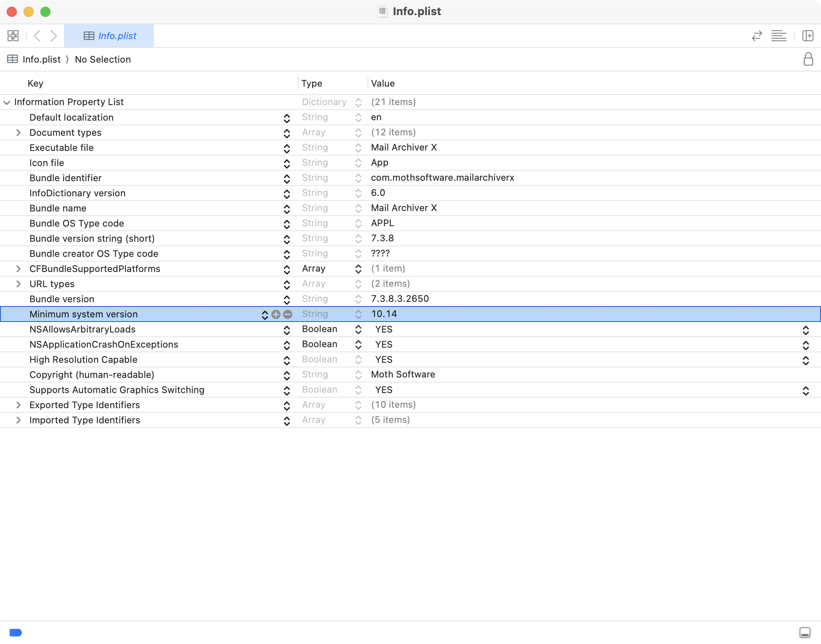Click the swap arrows review icon
The image size is (821, 644).
click(x=757, y=36)
